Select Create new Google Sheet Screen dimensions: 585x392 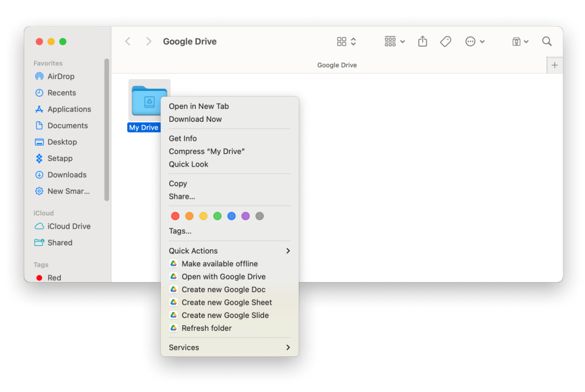226,302
